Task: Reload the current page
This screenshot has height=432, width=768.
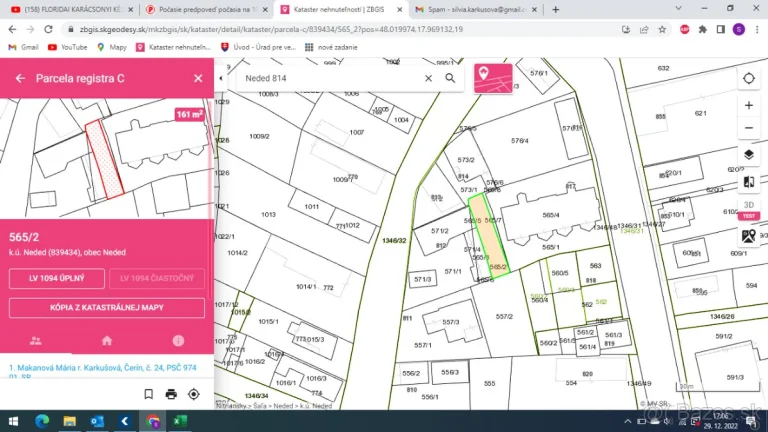Action: coord(48,29)
